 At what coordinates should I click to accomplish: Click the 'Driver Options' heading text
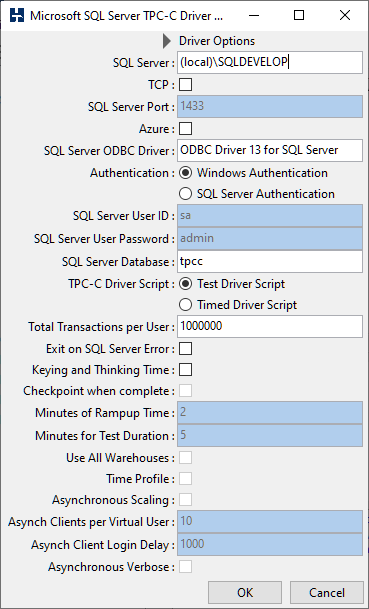tap(217, 41)
